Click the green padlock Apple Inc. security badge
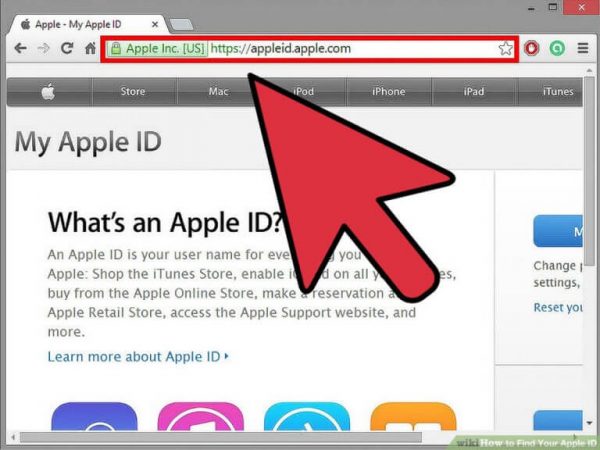Image resolution: width=600 pixels, height=450 pixels. pyautogui.click(x=158, y=48)
